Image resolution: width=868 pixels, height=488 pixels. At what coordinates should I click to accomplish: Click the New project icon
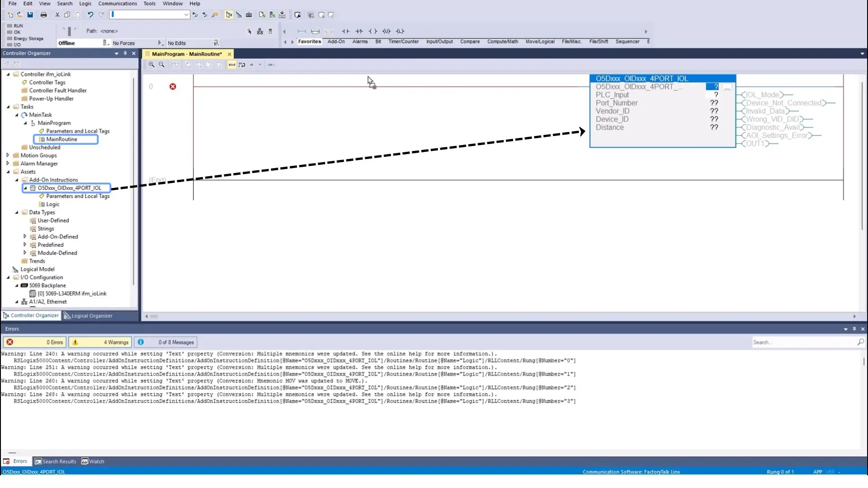click(10, 15)
